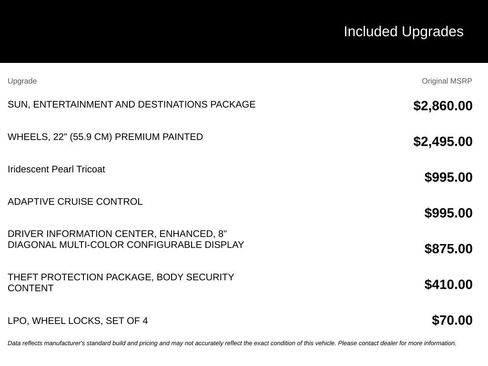Select Iridescent Pearl Tricoat upgrade
Screen dimensions: 488x366
pyautogui.click(x=56, y=169)
